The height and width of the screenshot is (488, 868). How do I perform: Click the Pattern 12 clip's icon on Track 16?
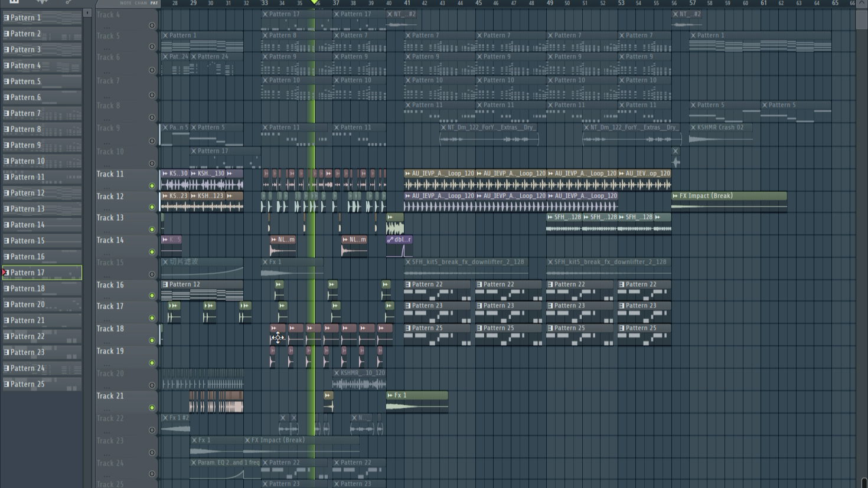click(x=165, y=284)
